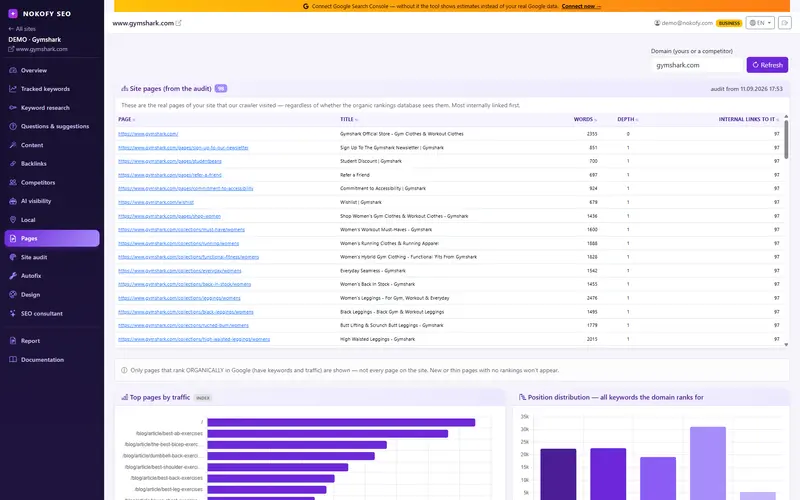The width and height of the screenshot is (800, 500).
Task: Open www.gymshark.com link in sidebar
Action: (38, 49)
